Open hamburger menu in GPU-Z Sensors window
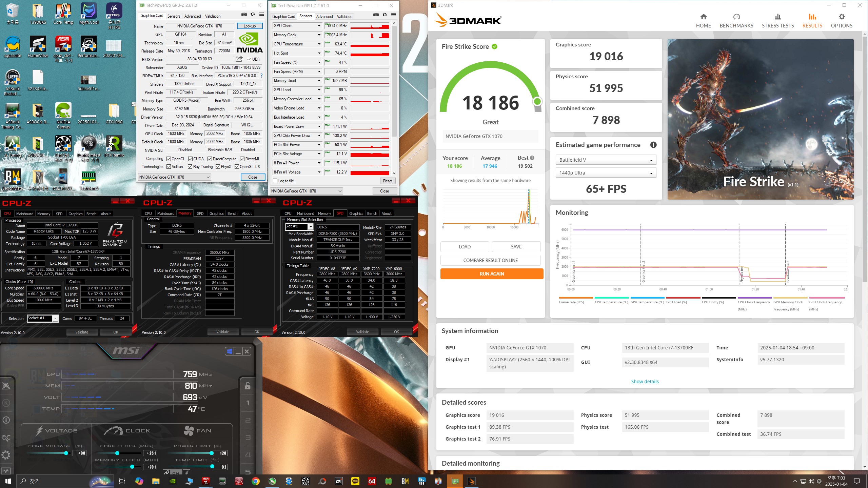 tap(393, 15)
